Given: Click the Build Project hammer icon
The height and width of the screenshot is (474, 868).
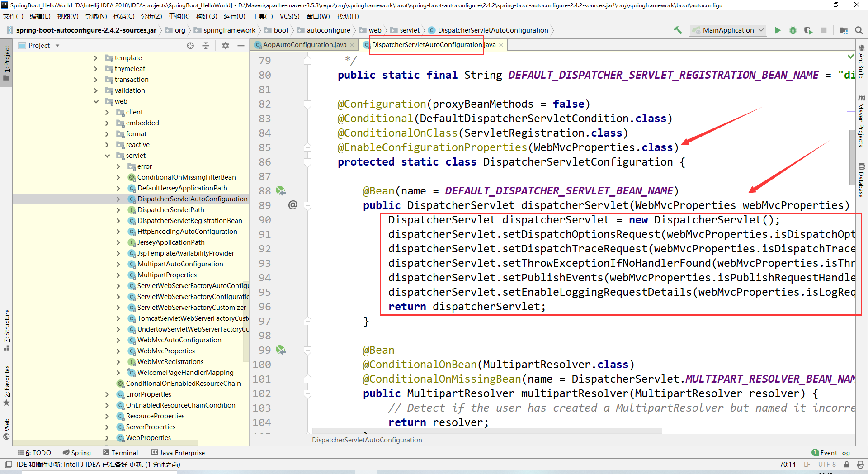Looking at the screenshot, I should tap(678, 30).
